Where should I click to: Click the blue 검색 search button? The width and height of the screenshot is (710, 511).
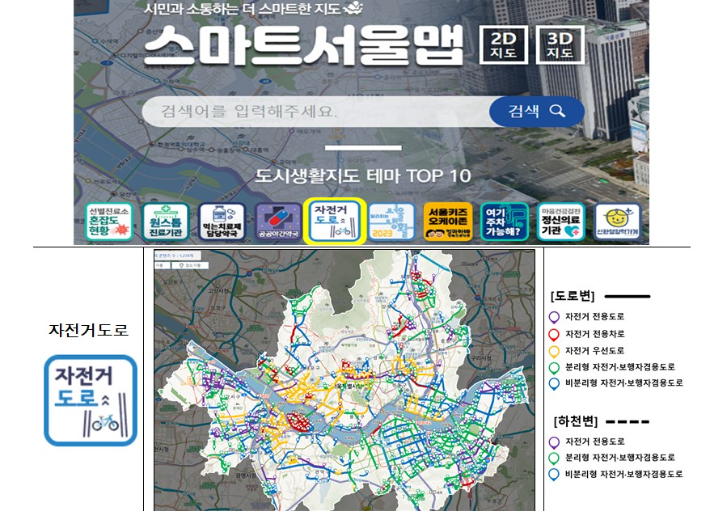point(537,111)
